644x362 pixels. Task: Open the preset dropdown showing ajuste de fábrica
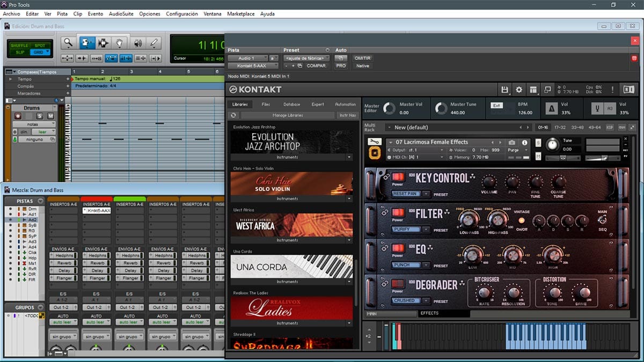click(308, 58)
